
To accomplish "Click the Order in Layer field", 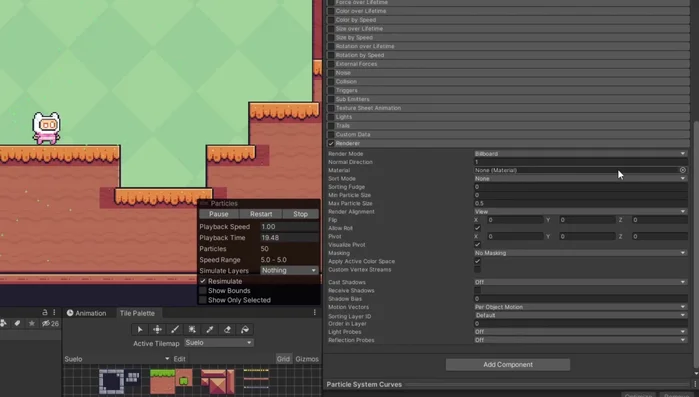I will coord(580,324).
